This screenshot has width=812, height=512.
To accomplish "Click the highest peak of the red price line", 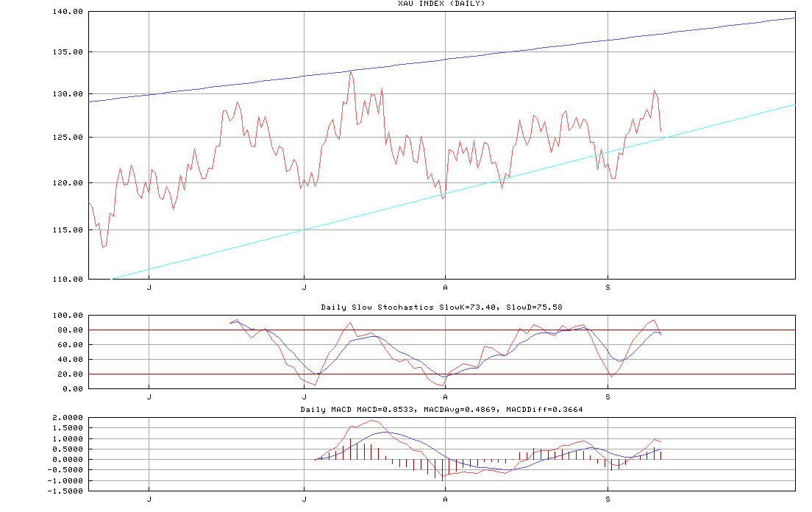I will click(x=350, y=71).
